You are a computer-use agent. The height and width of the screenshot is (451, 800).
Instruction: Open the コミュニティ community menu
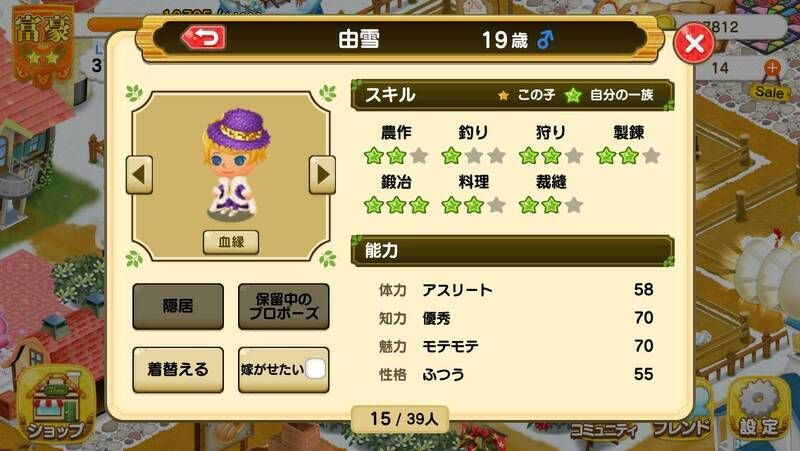[x=604, y=431]
